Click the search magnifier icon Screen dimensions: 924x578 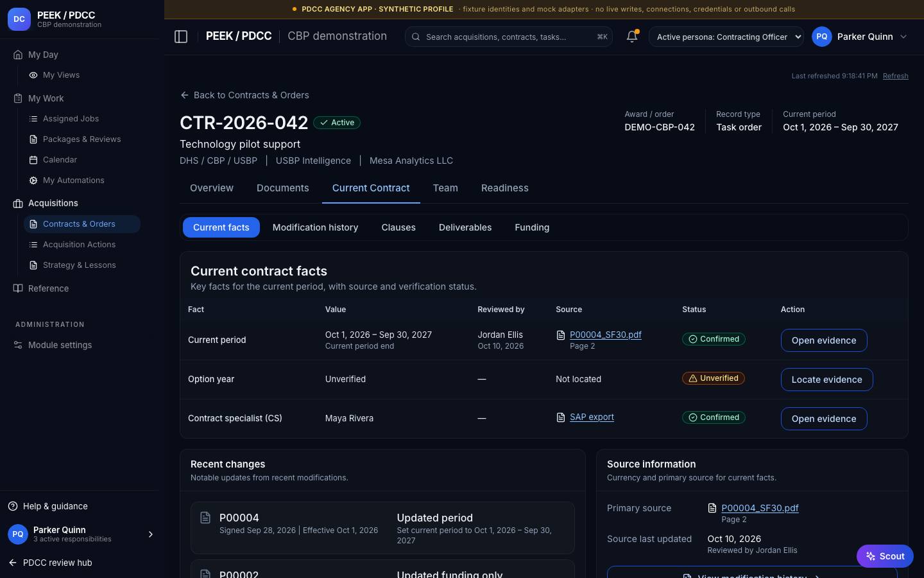pos(416,37)
